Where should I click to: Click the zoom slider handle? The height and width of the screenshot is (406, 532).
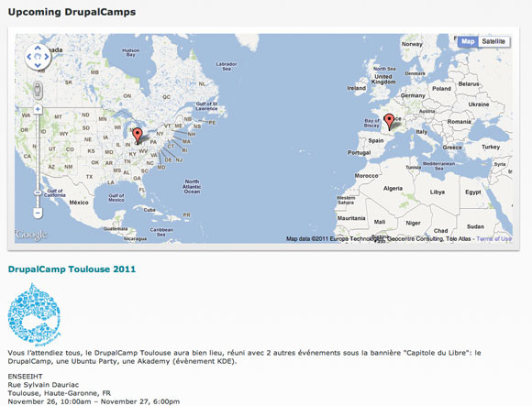coord(38,192)
